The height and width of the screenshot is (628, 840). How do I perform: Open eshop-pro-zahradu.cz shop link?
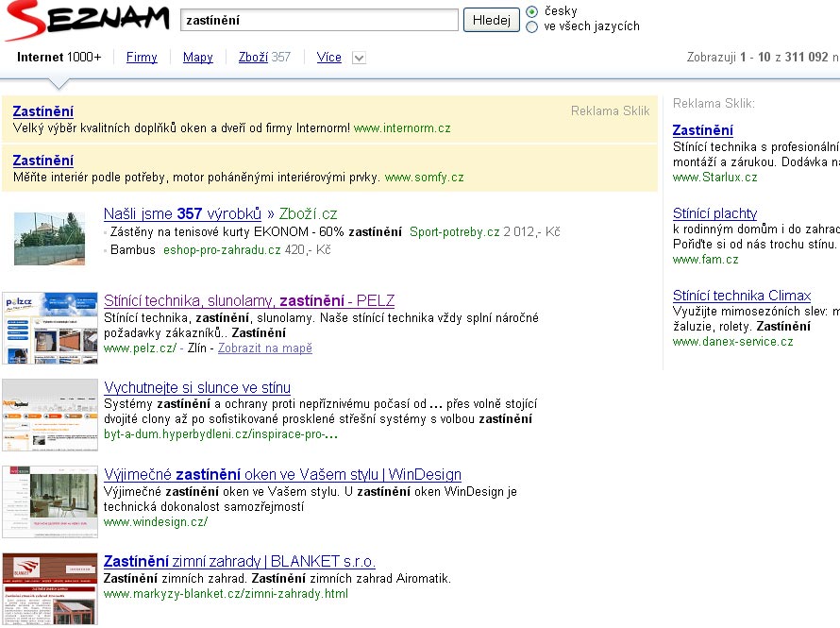coord(222,250)
